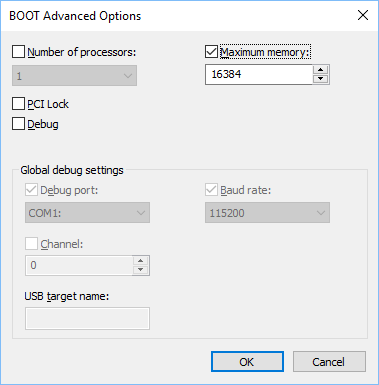The height and width of the screenshot is (385, 379).
Task: Uncheck the Maximum memory checkbox
Action: pyautogui.click(x=211, y=52)
